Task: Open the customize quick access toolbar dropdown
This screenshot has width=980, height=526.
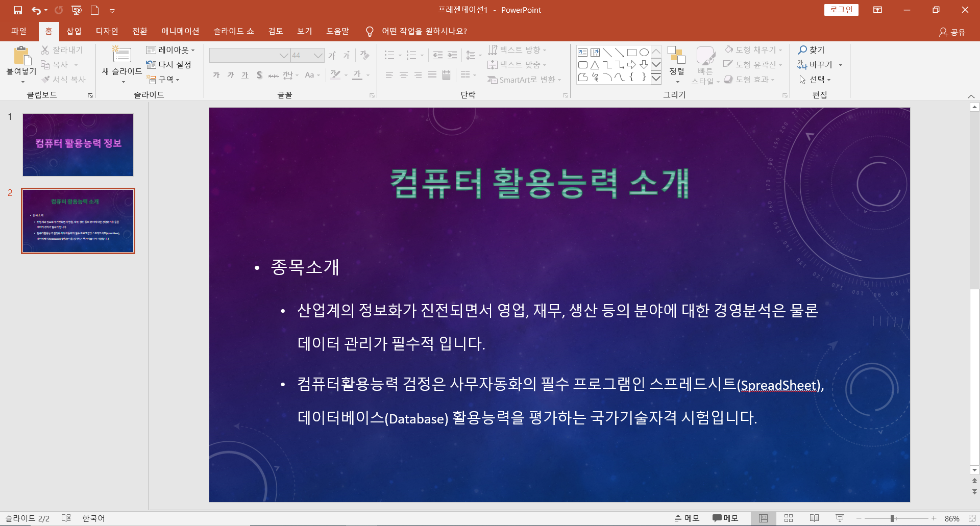Action: pyautogui.click(x=112, y=10)
